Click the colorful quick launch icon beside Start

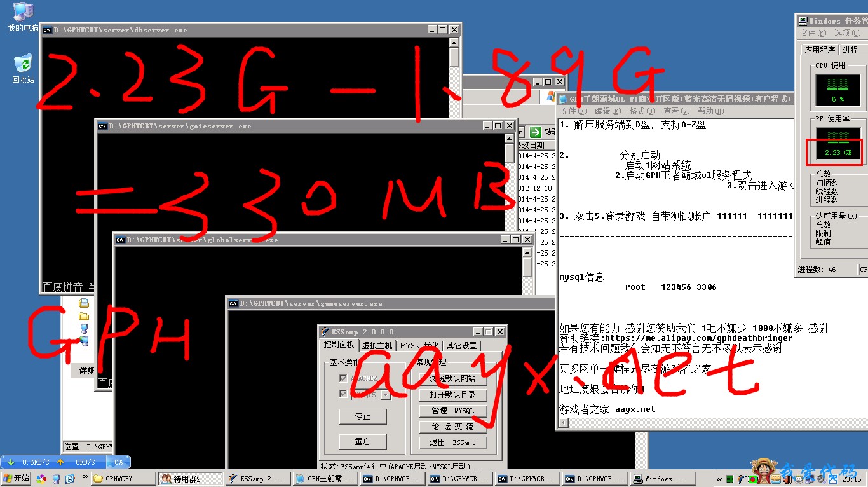coord(41,479)
